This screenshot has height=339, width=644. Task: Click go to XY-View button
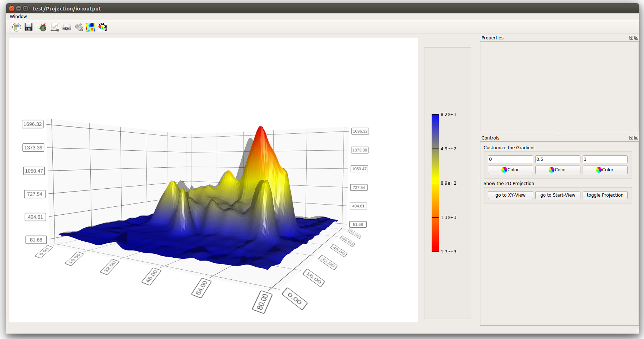[x=510, y=195]
